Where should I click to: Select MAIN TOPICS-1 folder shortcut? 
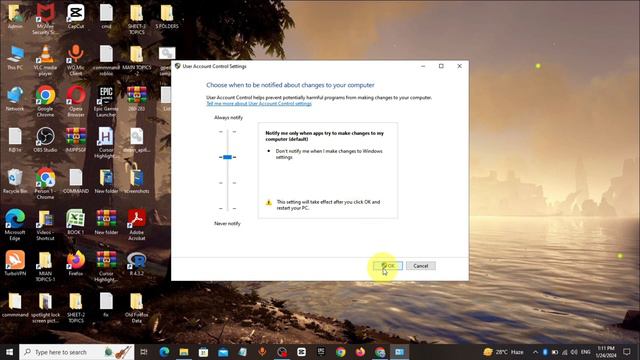(45, 266)
